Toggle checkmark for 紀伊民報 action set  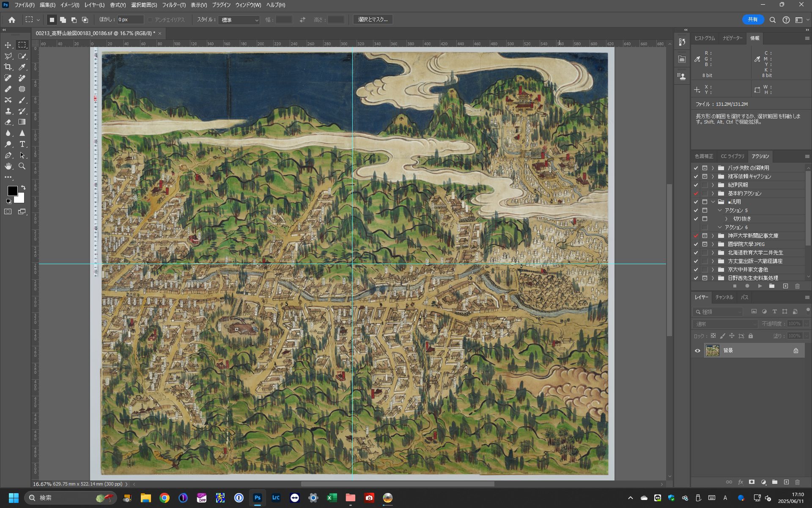click(x=696, y=185)
